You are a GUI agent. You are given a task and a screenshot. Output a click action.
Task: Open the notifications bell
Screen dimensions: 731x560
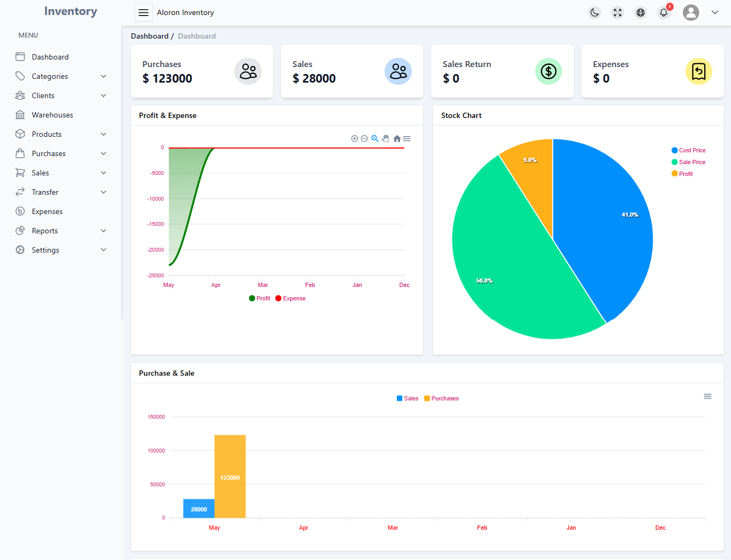pos(663,12)
